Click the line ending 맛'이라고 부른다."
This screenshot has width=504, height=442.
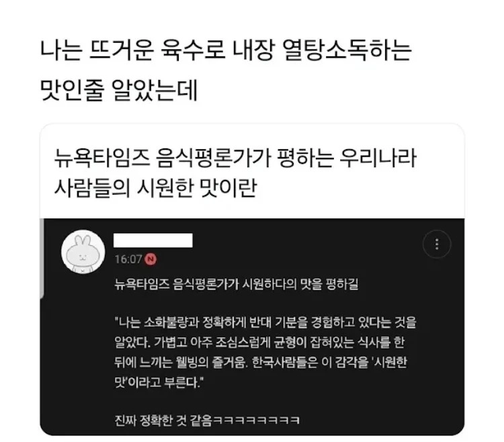159,382
